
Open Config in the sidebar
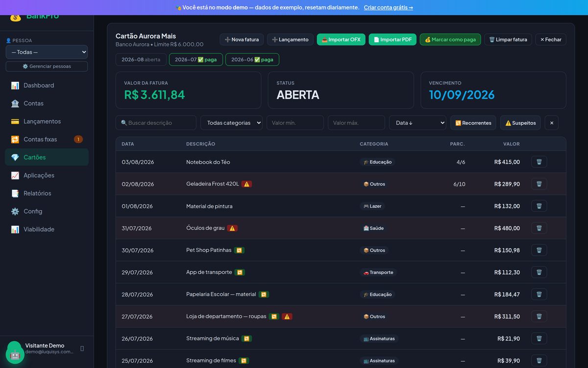pyautogui.click(x=47, y=211)
